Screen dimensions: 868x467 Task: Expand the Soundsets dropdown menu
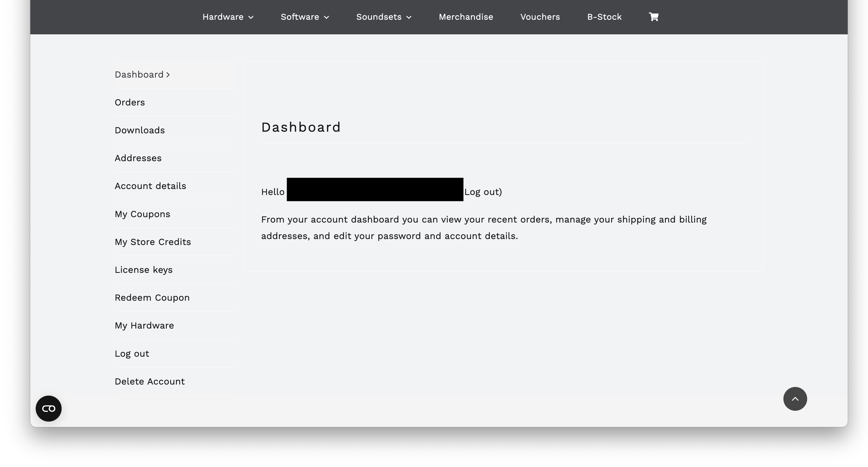[384, 17]
